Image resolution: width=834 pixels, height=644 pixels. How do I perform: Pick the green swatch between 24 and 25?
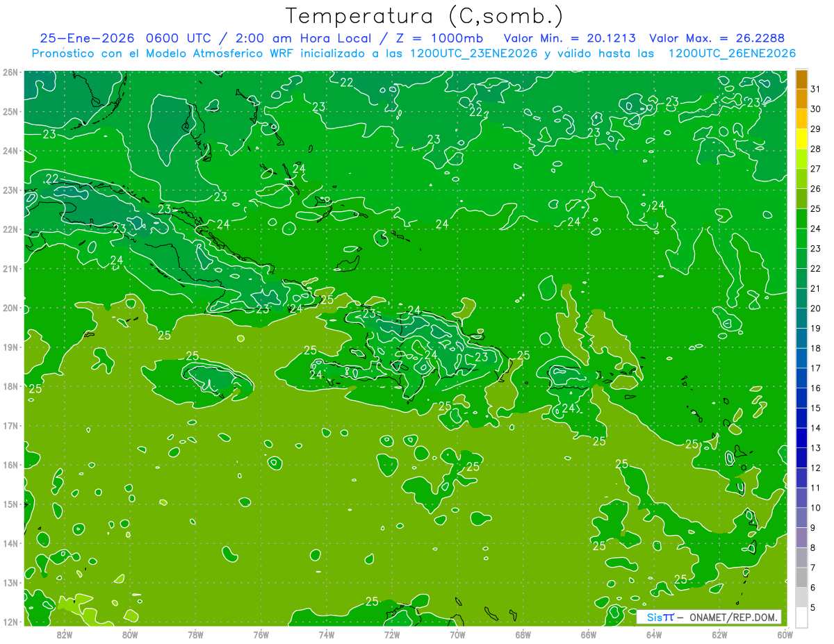(x=801, y=219)
